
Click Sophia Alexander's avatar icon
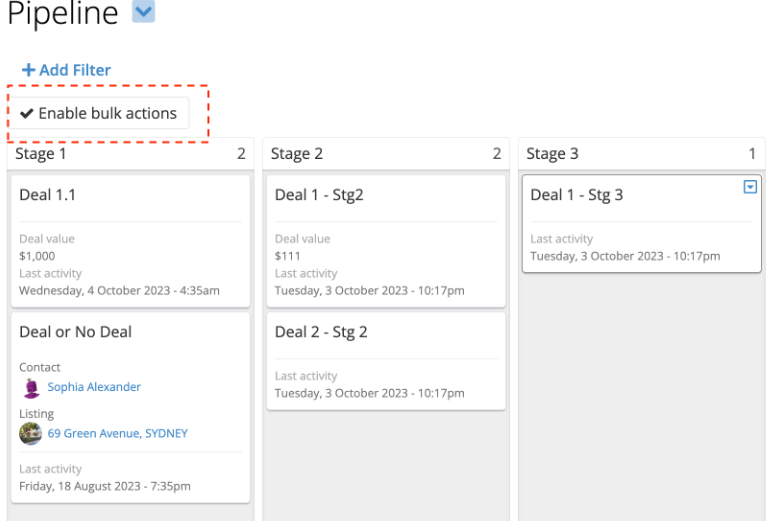click(x=31, y=387)
